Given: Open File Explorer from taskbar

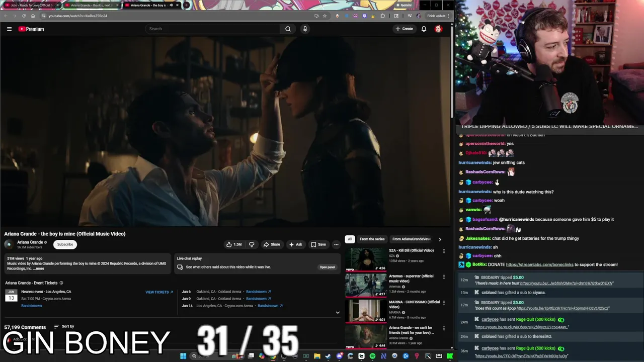Looking at the screenshot, I should point(317,356).
